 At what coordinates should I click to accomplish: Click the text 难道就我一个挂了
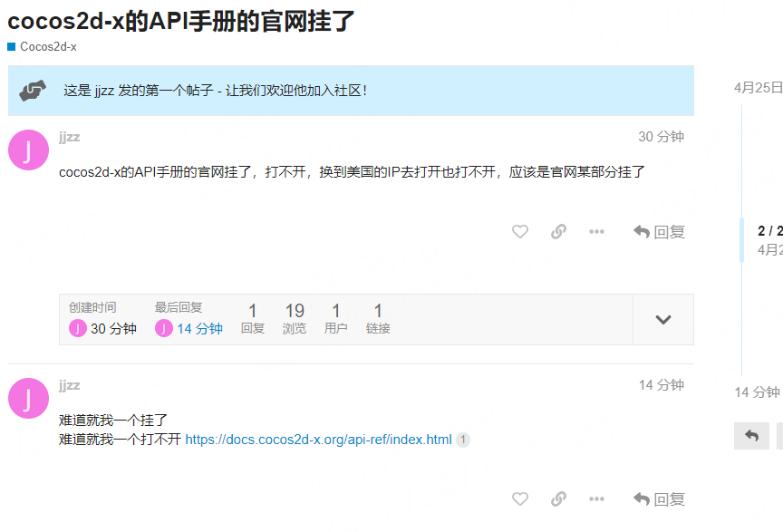coord(113,421)
